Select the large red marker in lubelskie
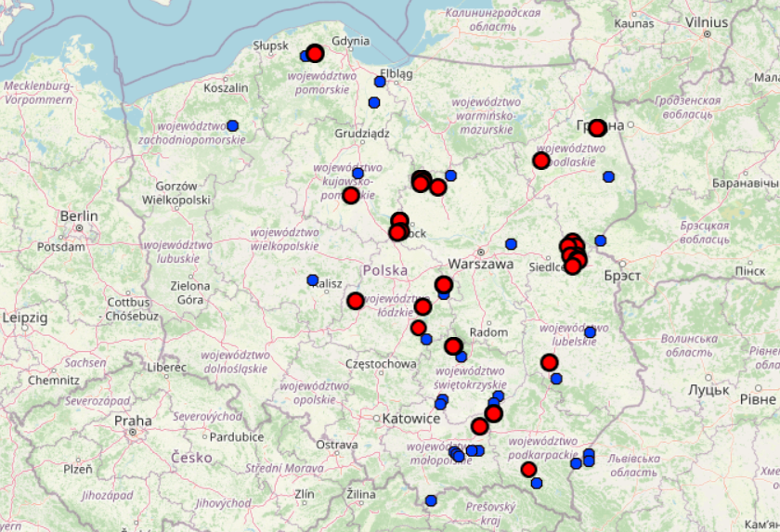 pyautogui.click(x=549, y=362)
